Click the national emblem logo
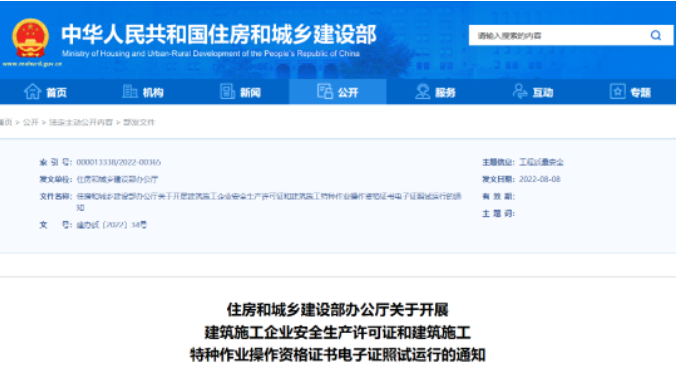The height and width of the screenshot is (376, 676). (30, 38)
